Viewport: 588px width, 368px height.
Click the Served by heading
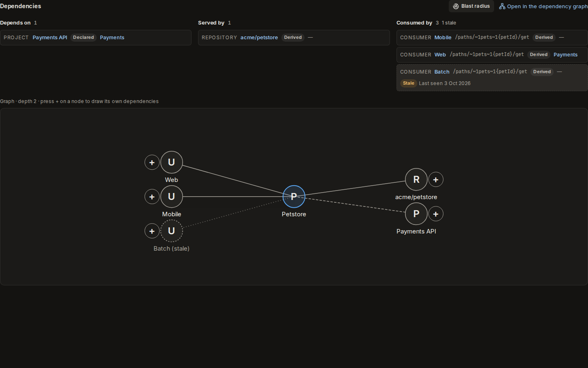coord(211,23)
